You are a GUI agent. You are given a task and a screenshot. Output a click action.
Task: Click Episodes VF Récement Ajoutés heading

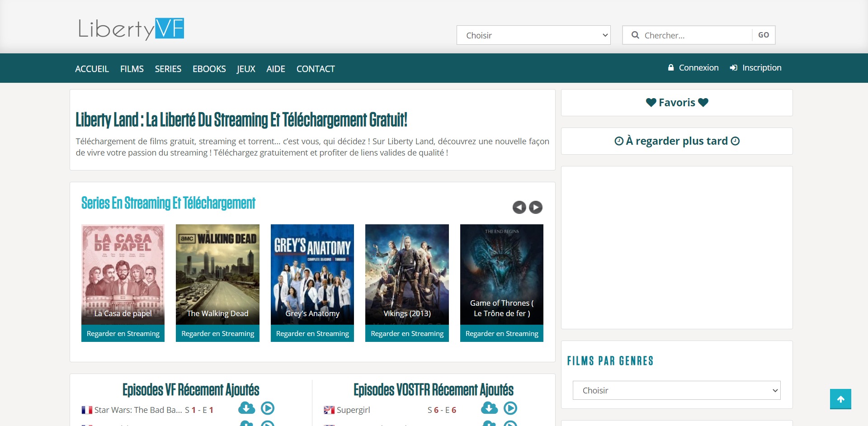point(191,390)
